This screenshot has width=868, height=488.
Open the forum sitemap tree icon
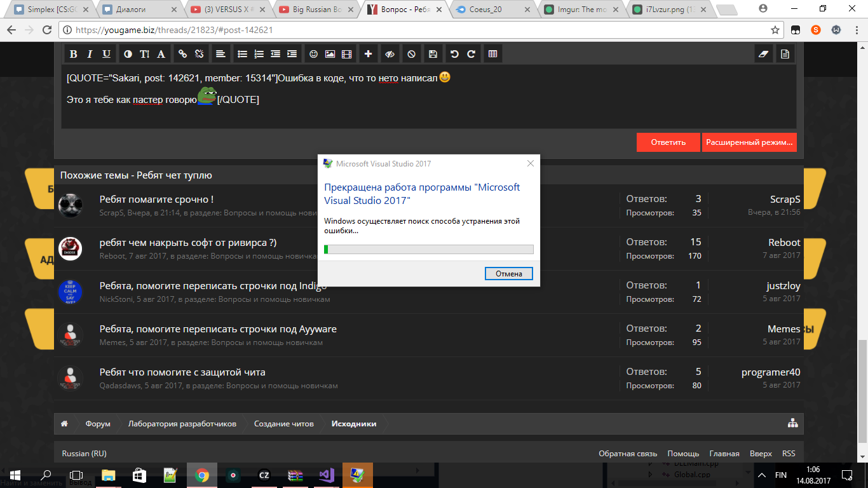click(x=793, y=424)
